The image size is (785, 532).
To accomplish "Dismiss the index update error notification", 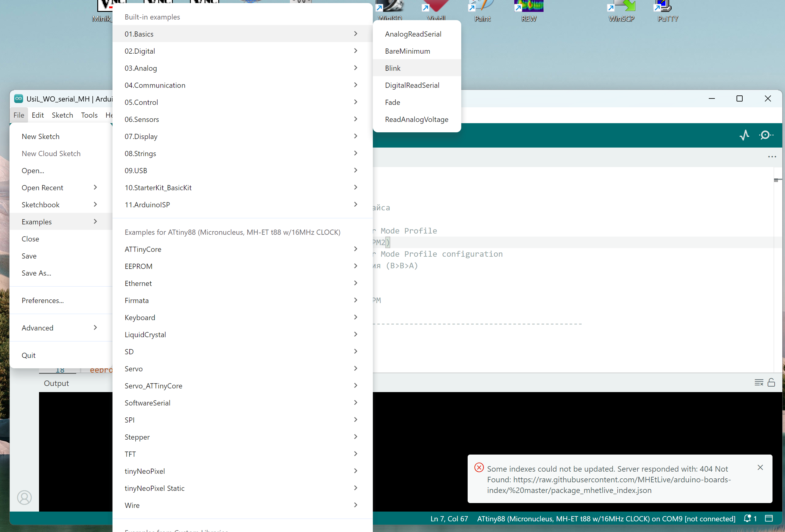I will (x=760, y=467).
